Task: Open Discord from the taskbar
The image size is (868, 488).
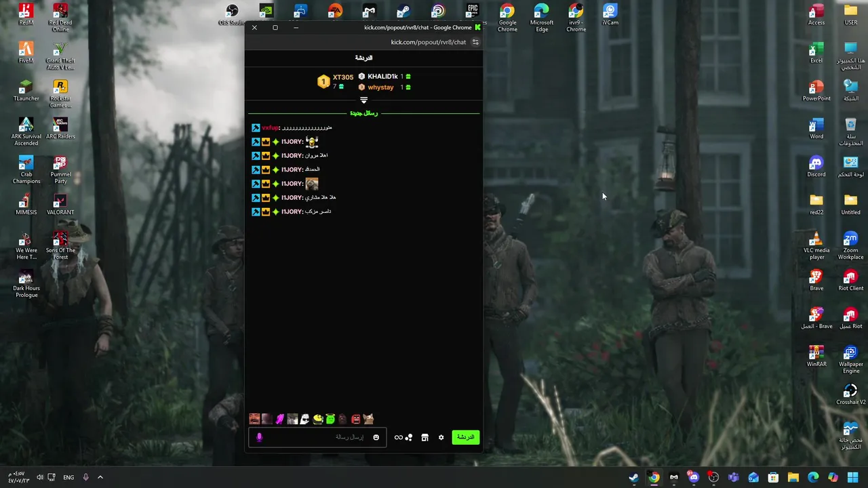Action: pos(694,478)
